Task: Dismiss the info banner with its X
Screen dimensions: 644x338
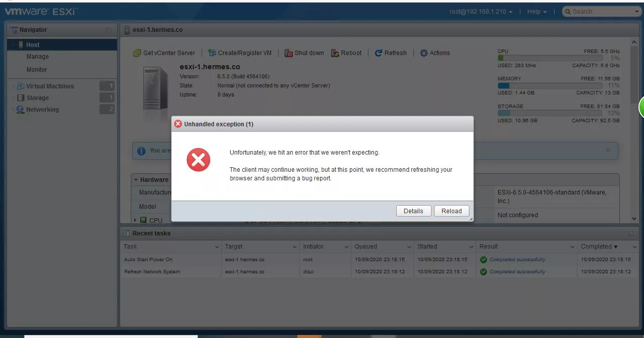Action: [x=608, y=150]
